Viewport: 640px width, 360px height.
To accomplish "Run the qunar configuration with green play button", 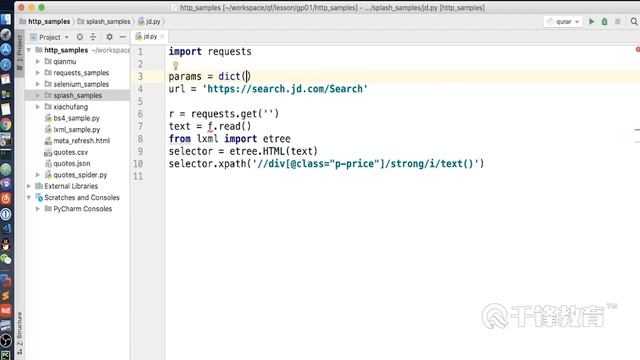I will [591, 22].
